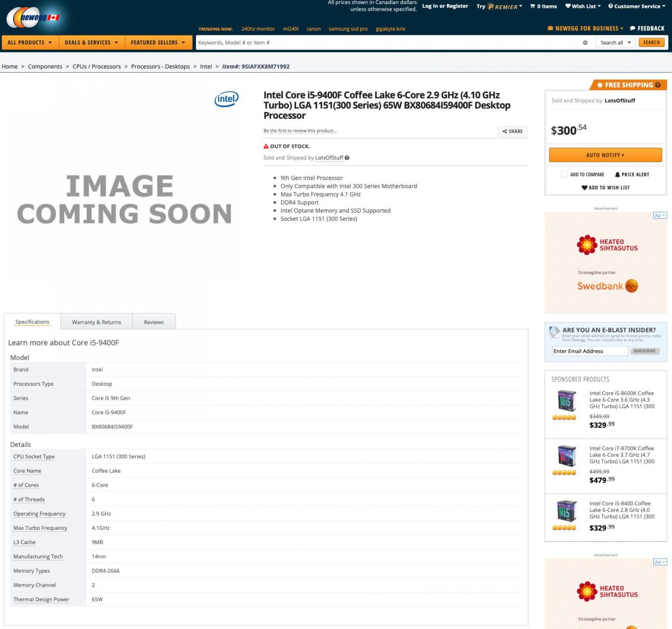Click the orange Search button

651,42
